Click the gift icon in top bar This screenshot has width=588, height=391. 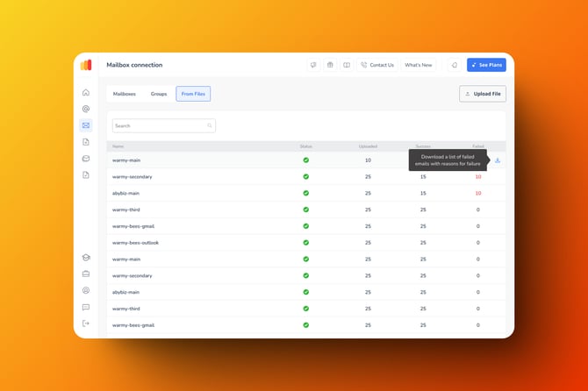click(x=330, y=65)
